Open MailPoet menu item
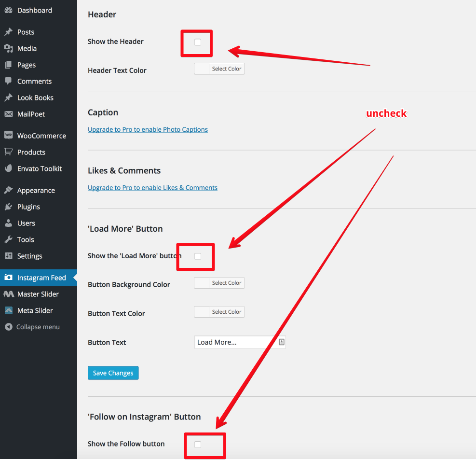The width and height of the screenshot is (476, 460). [x=39, y=114]
